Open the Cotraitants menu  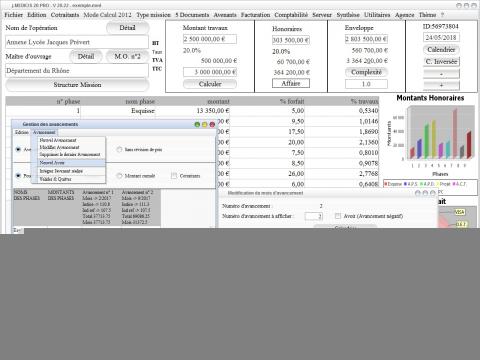(65, 15)
